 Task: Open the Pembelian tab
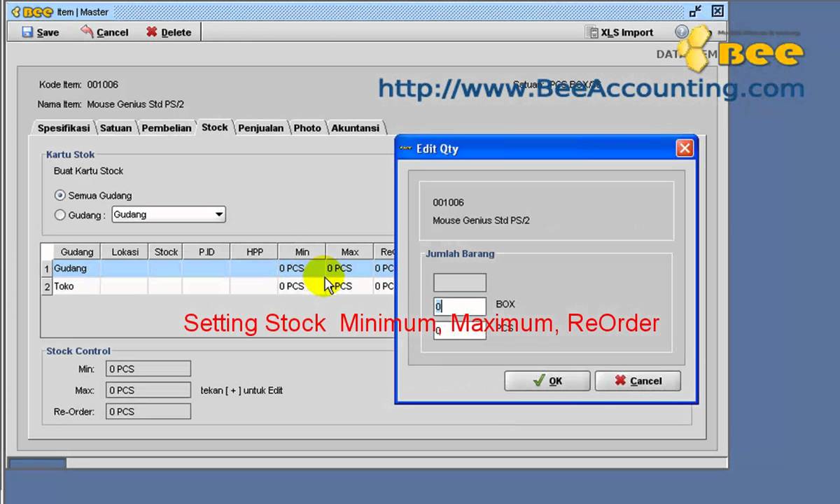[x=167, y=128]
